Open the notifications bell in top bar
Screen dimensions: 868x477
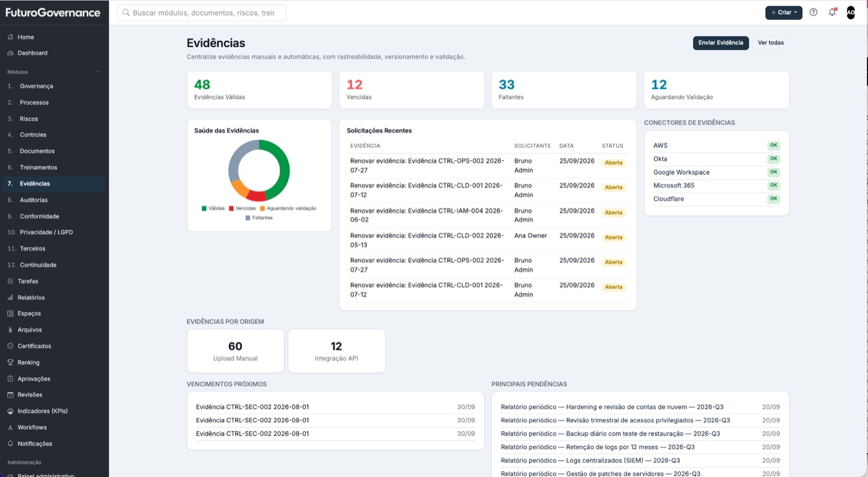pos(832,12)
